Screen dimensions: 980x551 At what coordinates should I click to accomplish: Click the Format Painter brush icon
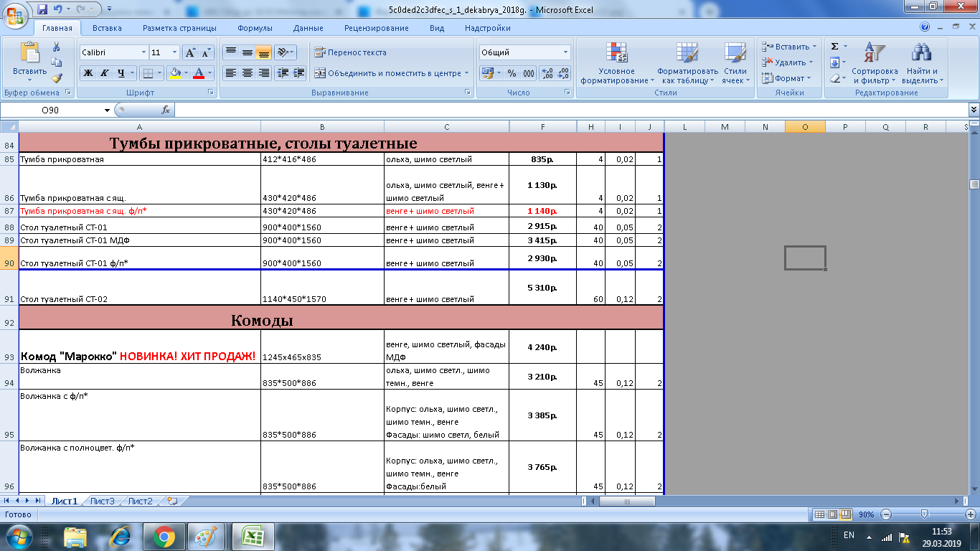(57, 78)
